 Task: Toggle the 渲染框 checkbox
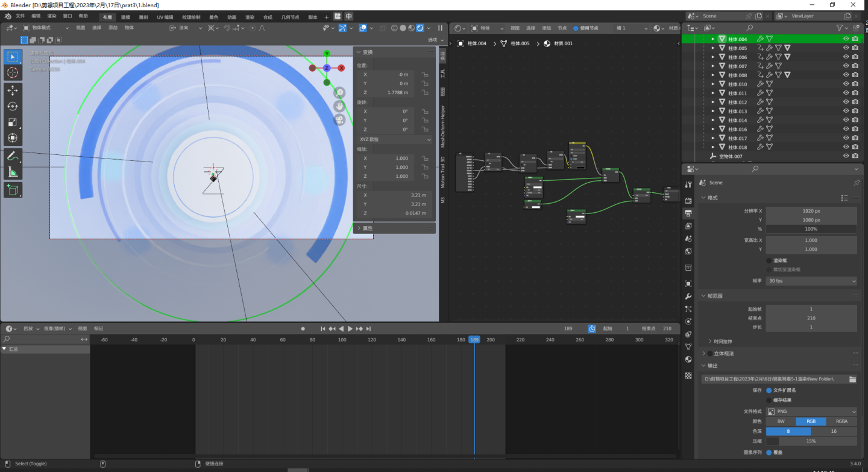[x=769, y=260]
